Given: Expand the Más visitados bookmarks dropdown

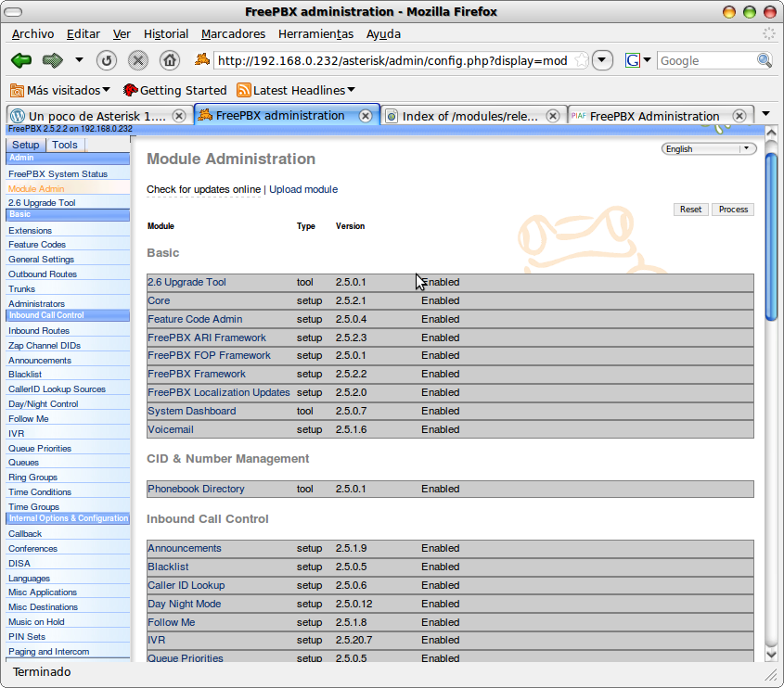Looking at the screenshot, I should coord(105,90).
